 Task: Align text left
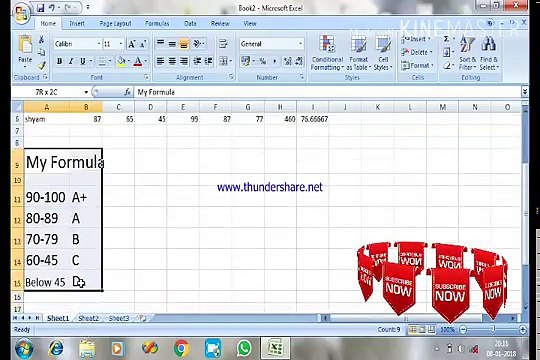160,61
